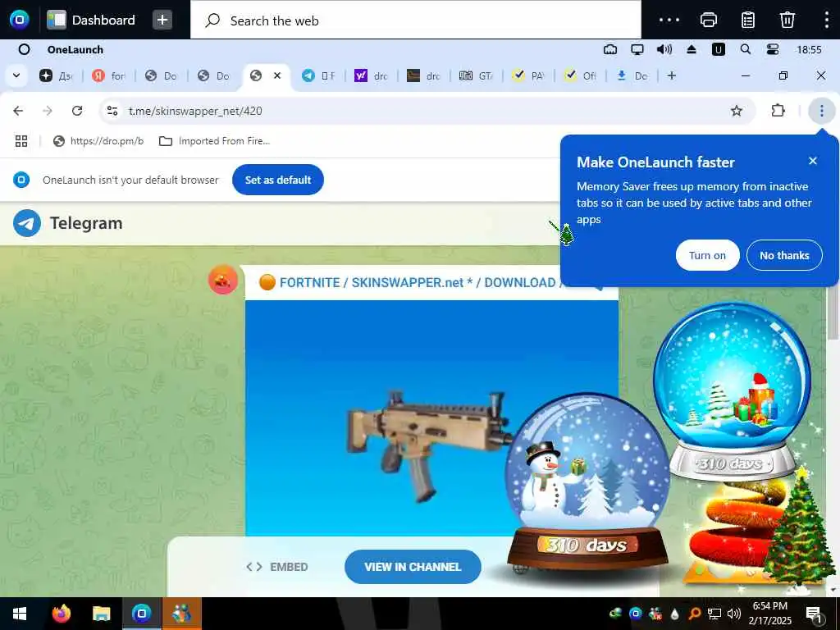The width and height of the screenshot is (840, 630).
Task: Click the black U icon in OneLaunch bar
Action: click(719, 50)
